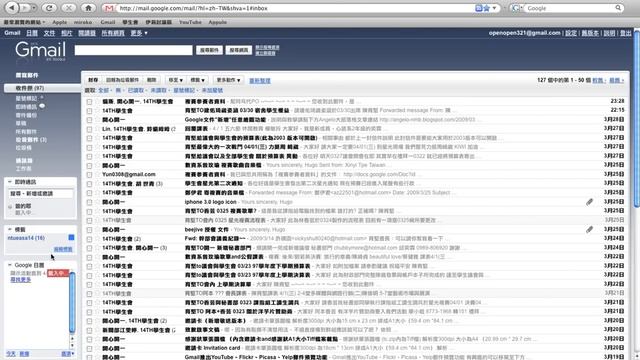Check the Invitation card email checkbox

click(89, 348)
